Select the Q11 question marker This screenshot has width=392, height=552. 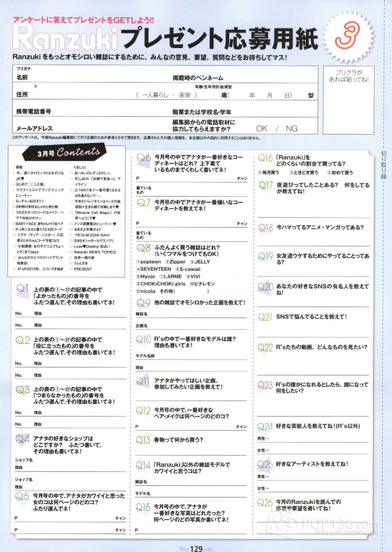pos(143,381)
